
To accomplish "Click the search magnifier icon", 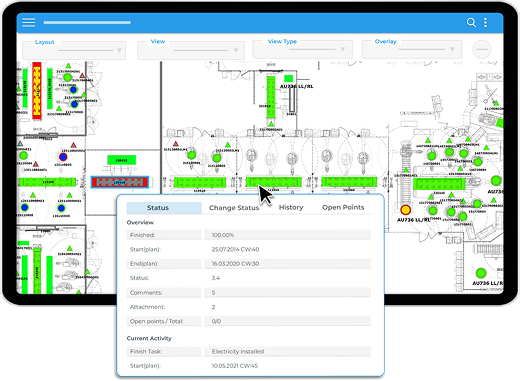I will pyautogui.click(x=471, y=22).
